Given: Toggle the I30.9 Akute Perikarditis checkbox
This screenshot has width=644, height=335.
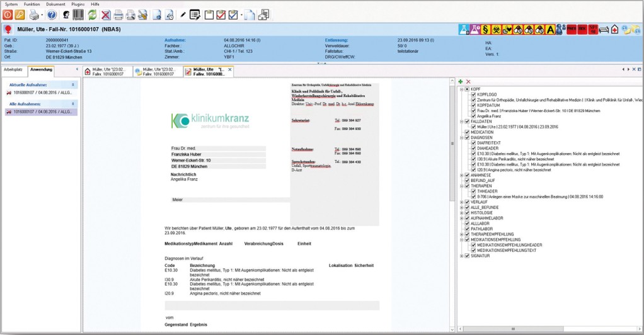Looking at the screenshot, I should 474,159.
